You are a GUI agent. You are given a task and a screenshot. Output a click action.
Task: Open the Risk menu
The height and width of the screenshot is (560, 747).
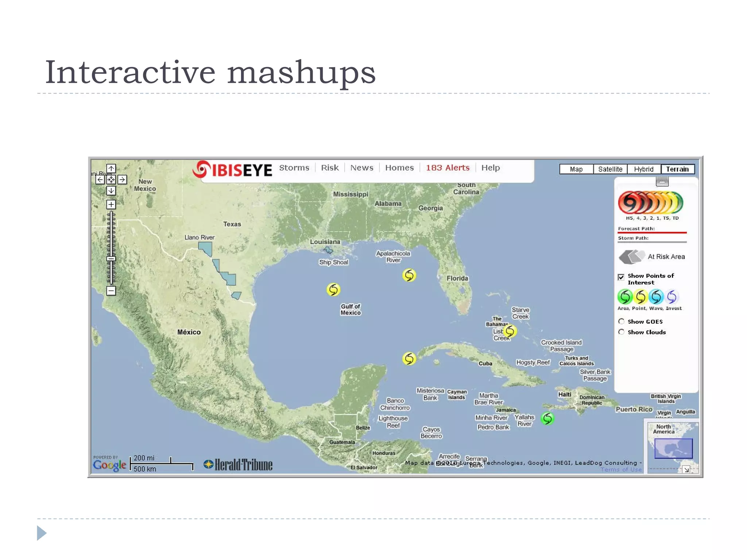pos(330,168)
